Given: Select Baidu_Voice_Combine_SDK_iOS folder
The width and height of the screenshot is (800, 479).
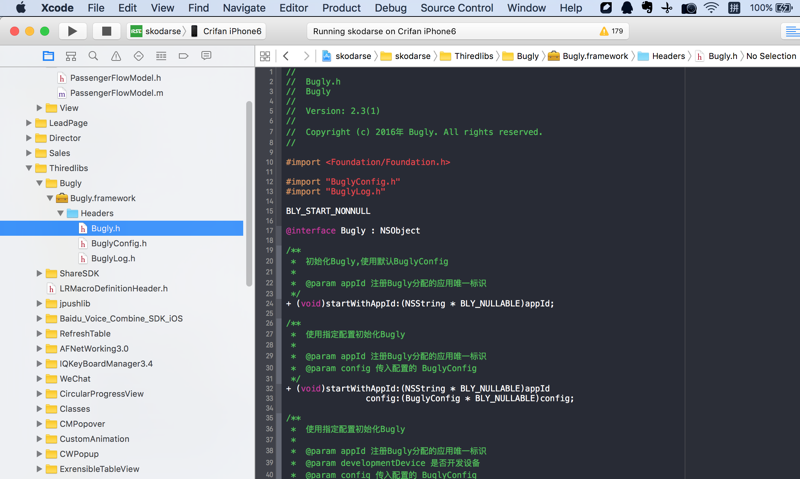Looking at the screenshot, I should tap(121, 318).
